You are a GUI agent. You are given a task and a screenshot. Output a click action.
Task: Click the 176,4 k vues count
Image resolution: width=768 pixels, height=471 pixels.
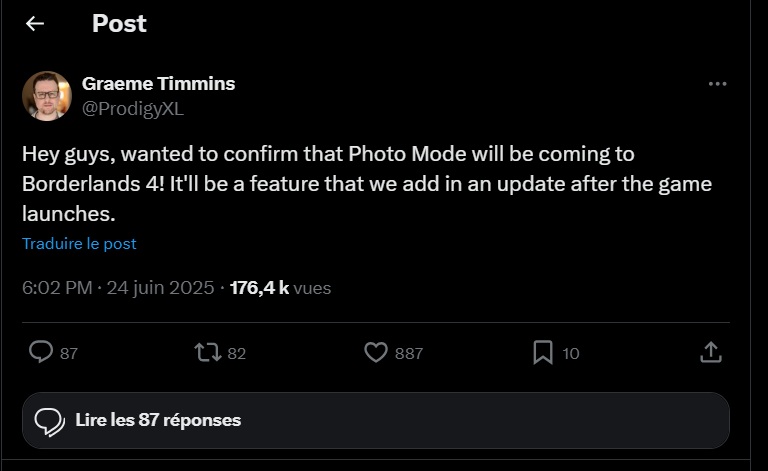[280, 288]
